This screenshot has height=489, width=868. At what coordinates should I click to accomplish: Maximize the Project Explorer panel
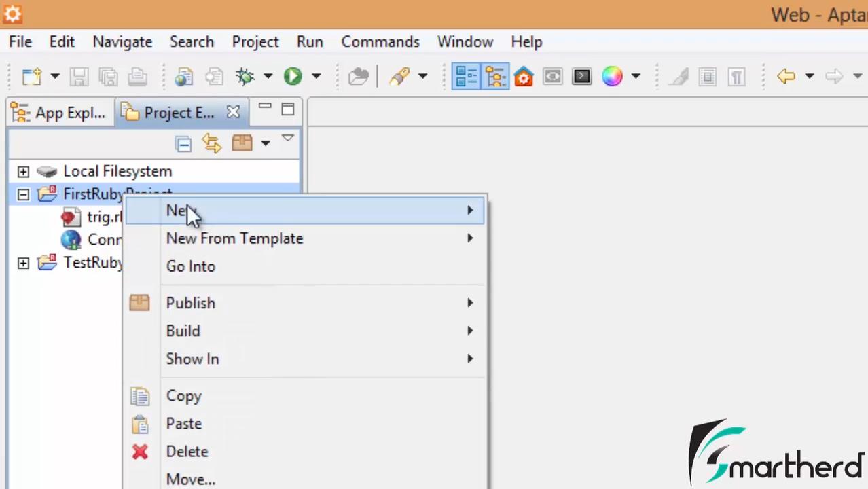click(288, 109)
